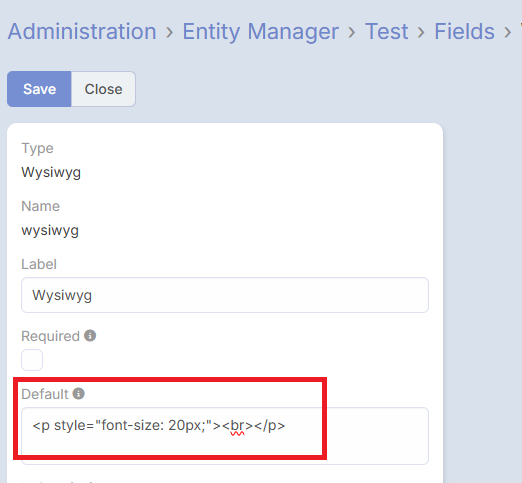Image resolution: width=522 pixels, height=483 pixels.
Task: Click the Default field label text
Action: pos(45,394)
